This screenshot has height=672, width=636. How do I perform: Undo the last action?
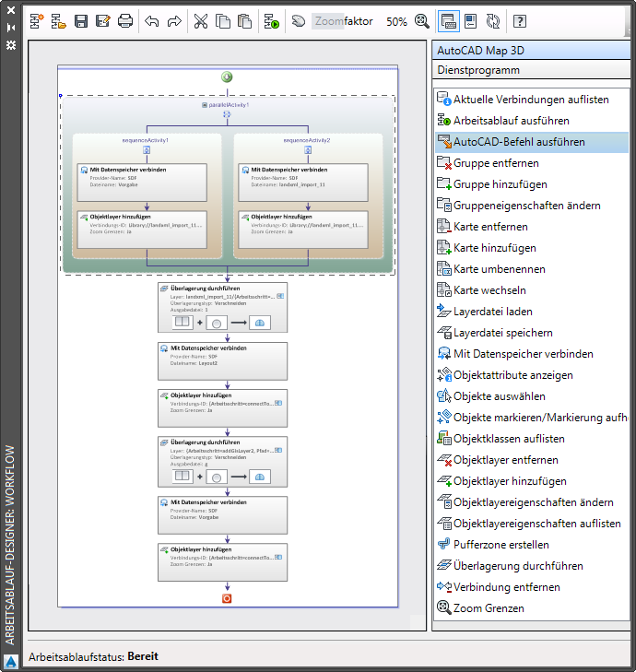(152, 21)
